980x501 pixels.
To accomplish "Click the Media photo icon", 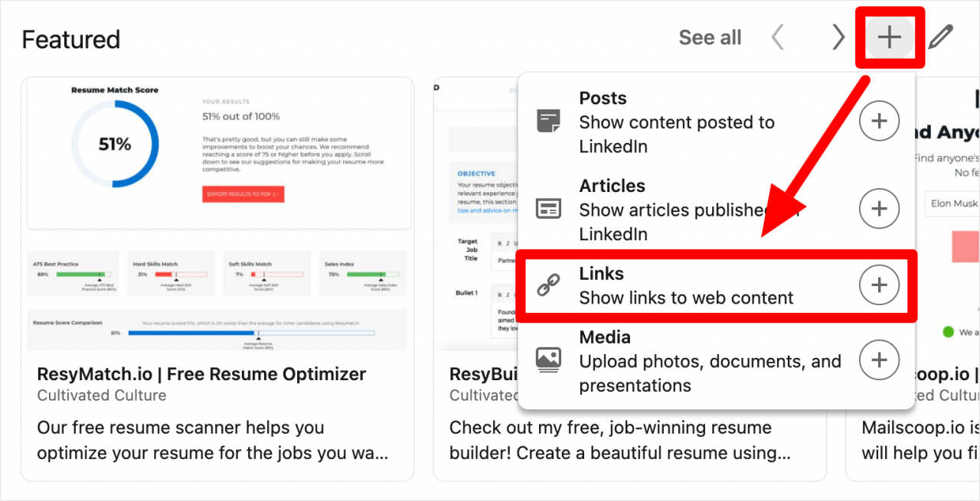I will point(548,359).
